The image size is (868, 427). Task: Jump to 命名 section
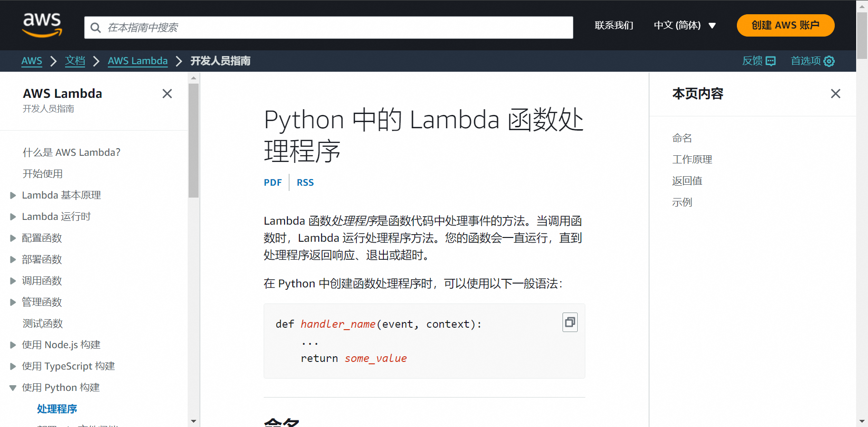coord(682,138)
